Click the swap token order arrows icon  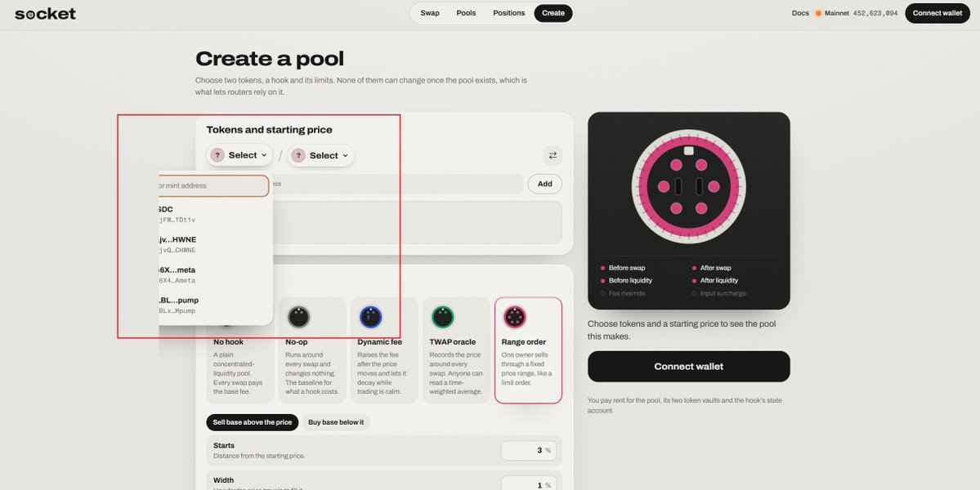click(x=553, y=155)
